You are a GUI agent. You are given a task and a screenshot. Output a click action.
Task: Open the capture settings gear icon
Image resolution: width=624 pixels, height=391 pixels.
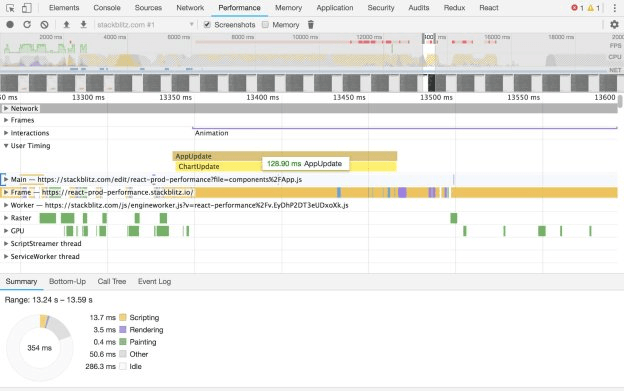(x=614, y=25)
